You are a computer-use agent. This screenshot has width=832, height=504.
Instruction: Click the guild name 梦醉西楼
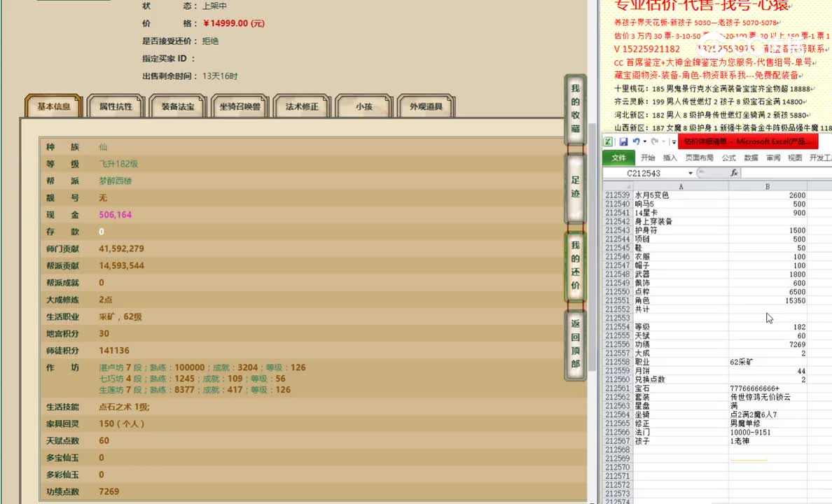point(115,181)
